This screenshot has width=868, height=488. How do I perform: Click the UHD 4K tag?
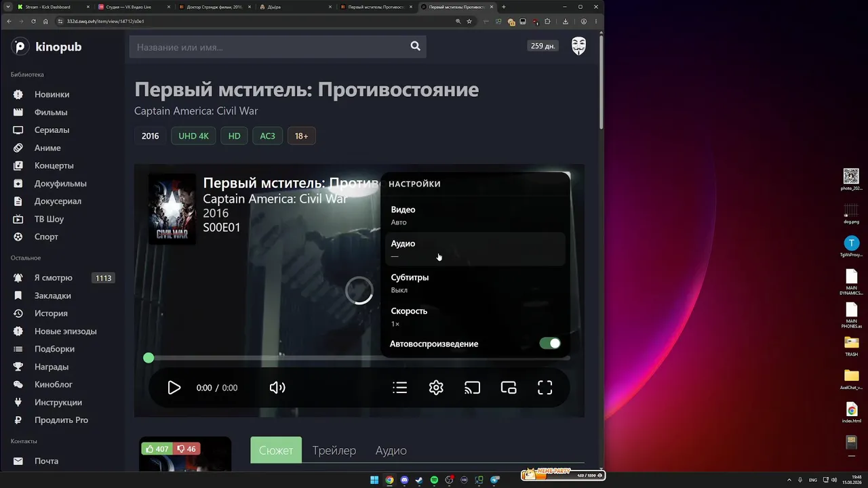(x=193, y=136)
